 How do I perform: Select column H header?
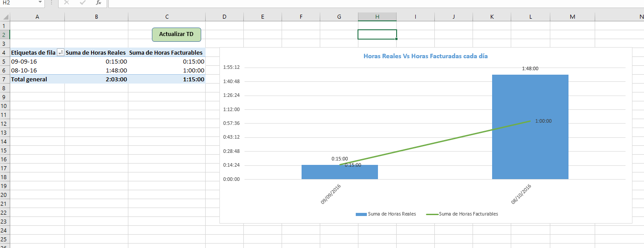(377, 17)
